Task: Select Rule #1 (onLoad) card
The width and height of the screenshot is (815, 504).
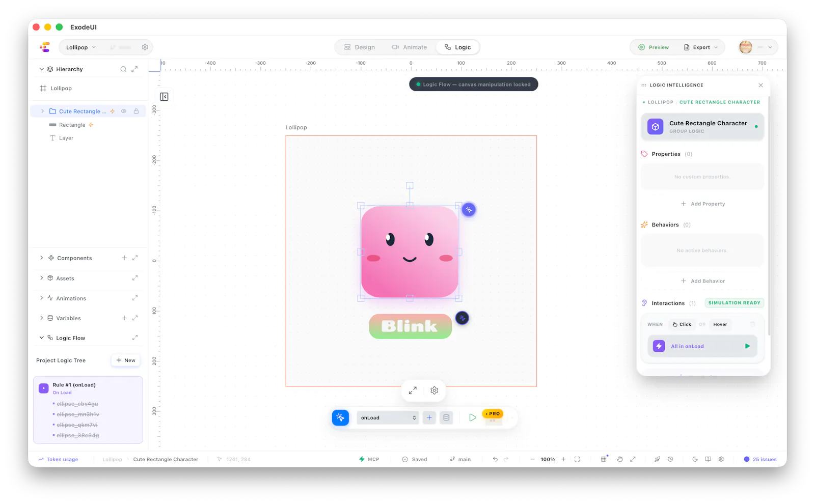Action: (88, 410)
